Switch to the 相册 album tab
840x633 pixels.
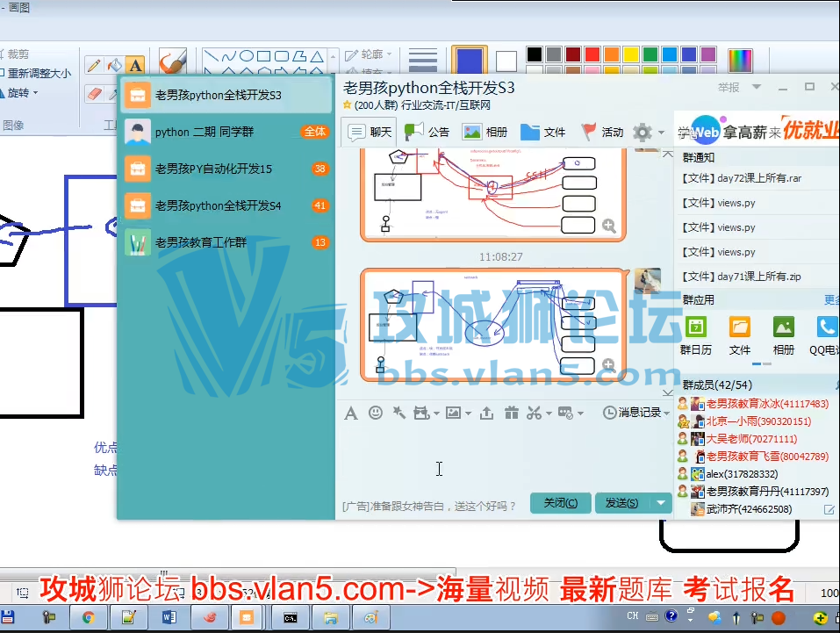(x=485, y=132)
